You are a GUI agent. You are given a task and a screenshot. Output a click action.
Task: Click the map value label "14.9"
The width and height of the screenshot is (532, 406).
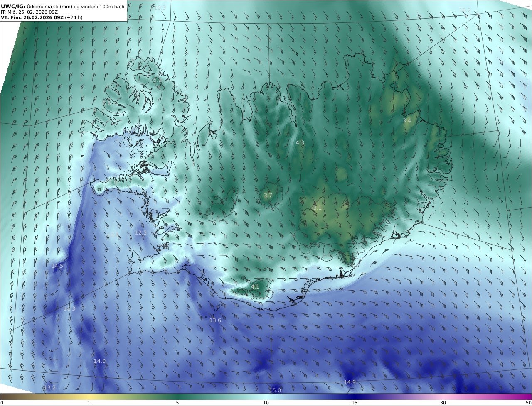pos(350,382)
